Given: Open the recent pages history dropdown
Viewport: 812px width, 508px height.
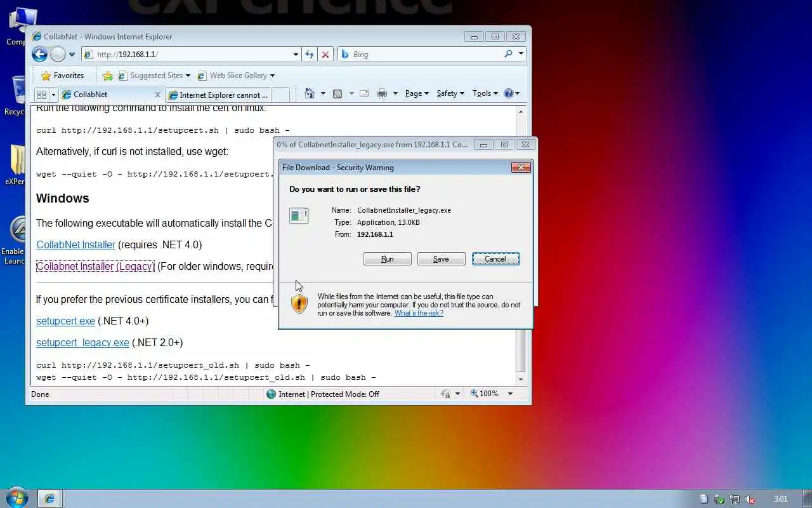Looking at the screenshot, I should click(72, 55).
